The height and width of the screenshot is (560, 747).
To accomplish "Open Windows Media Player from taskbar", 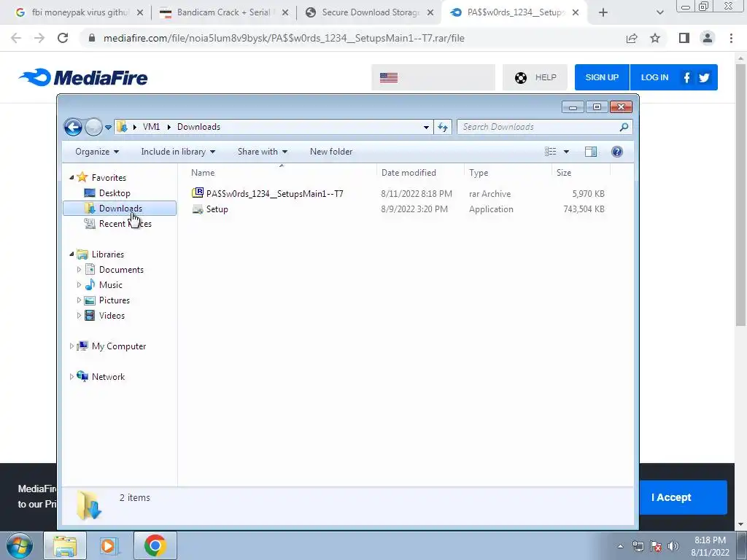I will (109, 545).
